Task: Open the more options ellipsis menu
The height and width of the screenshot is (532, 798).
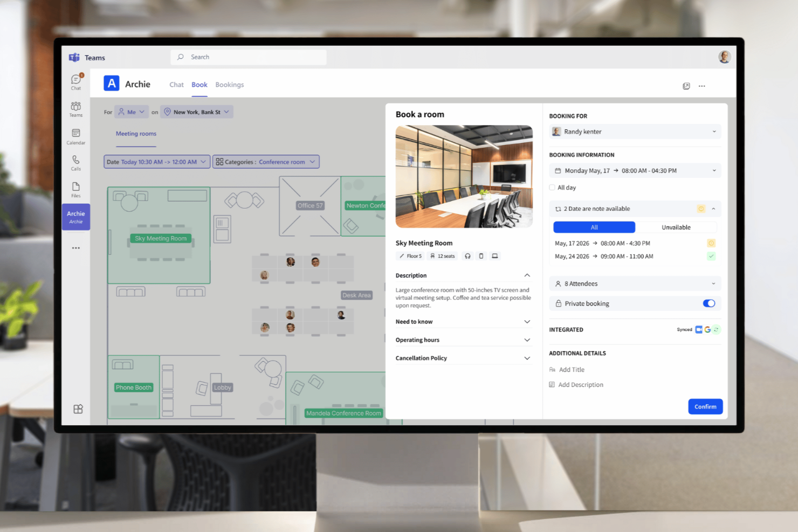Action: point(701,86)
